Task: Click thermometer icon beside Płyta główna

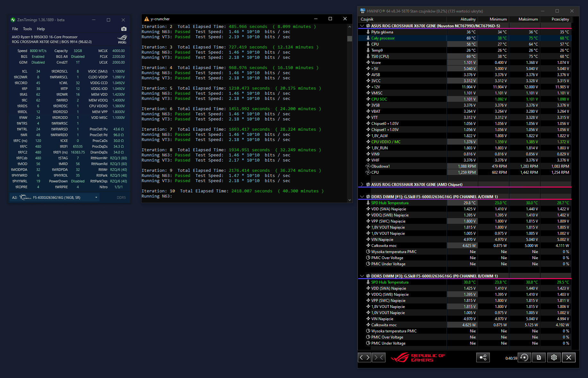Action: click(368, 32)
